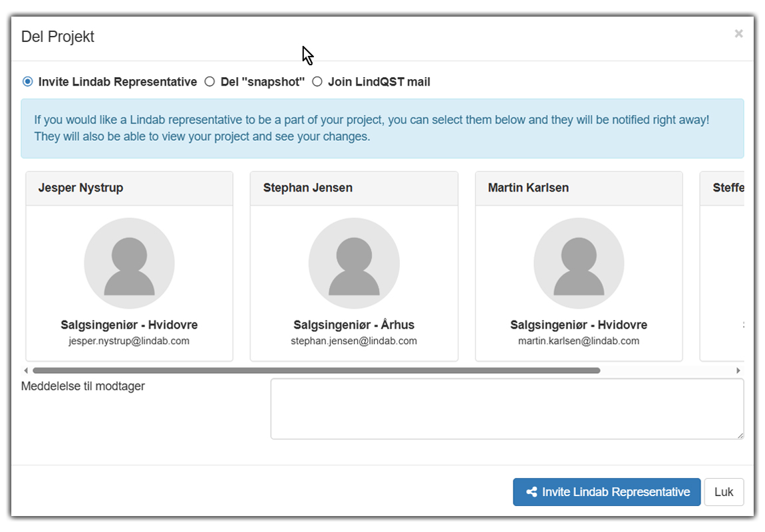Select Jesper Nystrup's avatar picture

coord(129,263)
